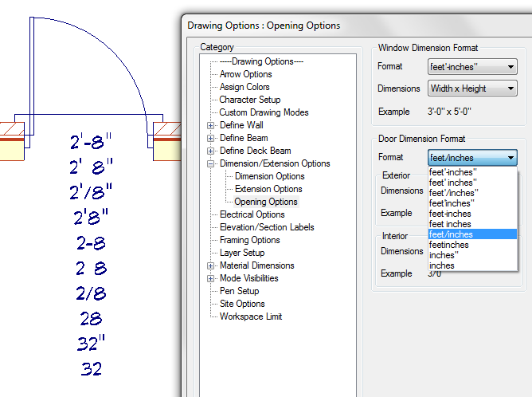Choose feet'-inches" in door format list
The width and height of the screenshot is (532, 397).
[472, 172]
